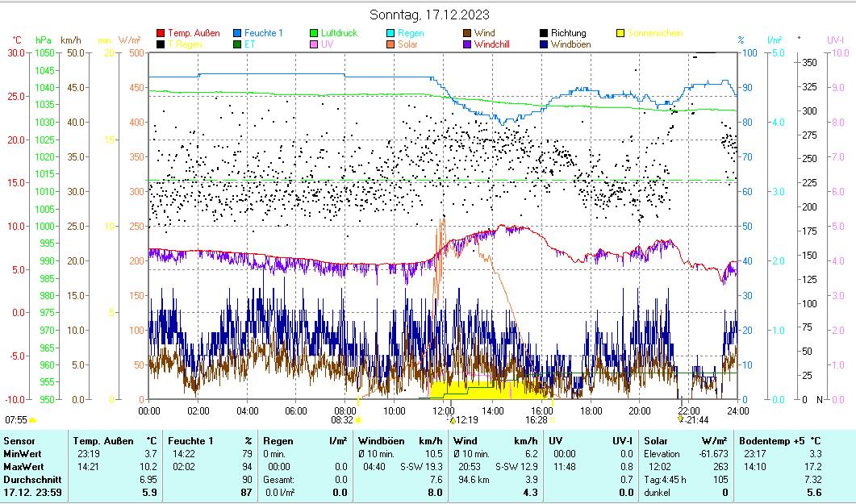Click the 06:00 label on the time axis
Screen dimensions: 856x504
tap(296, 410)
